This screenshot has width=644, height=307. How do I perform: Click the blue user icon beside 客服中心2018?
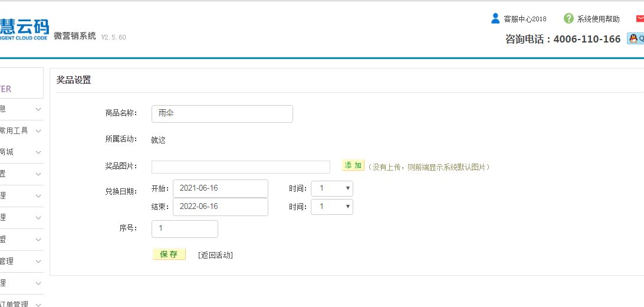[495, 18]
